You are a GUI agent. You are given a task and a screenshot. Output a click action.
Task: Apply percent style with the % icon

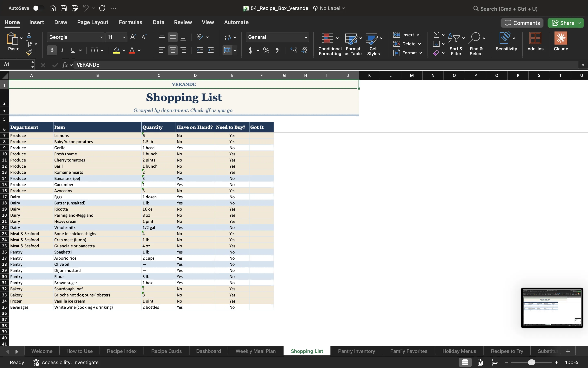266,50
